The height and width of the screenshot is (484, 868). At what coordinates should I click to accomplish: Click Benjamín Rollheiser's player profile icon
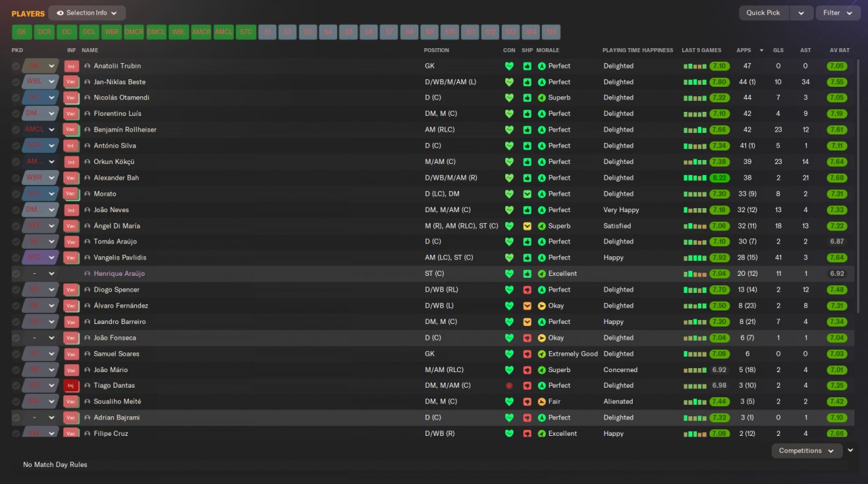87,129
